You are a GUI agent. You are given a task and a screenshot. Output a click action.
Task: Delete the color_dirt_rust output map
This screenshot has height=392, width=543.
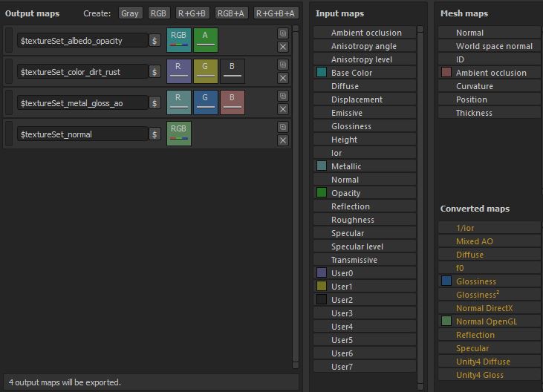[x=283, y=78]
